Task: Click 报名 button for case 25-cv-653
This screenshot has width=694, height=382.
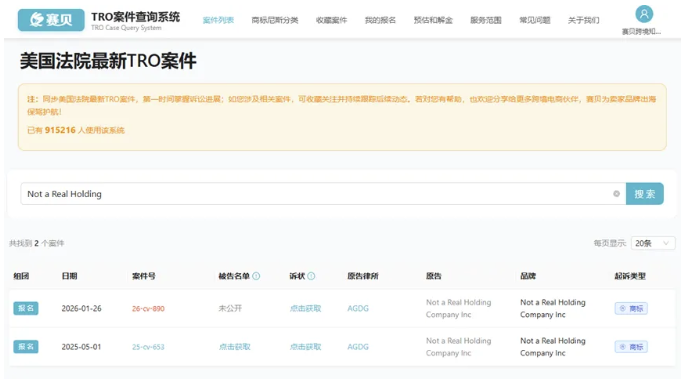Action: [26, 347]
